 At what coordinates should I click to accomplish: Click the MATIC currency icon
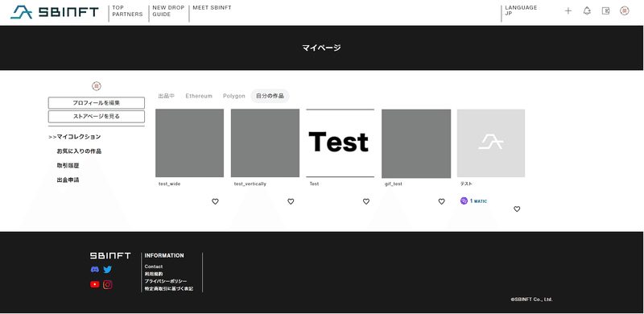click(x=464, y=201)
